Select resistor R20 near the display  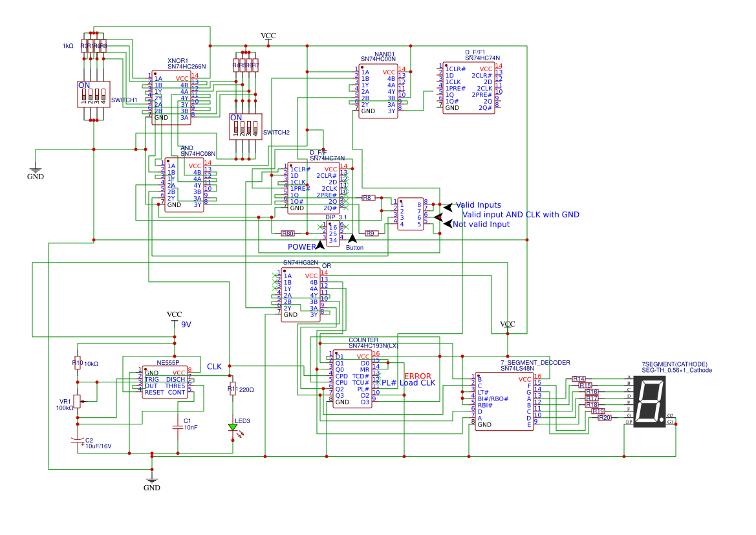click(605, 418)
